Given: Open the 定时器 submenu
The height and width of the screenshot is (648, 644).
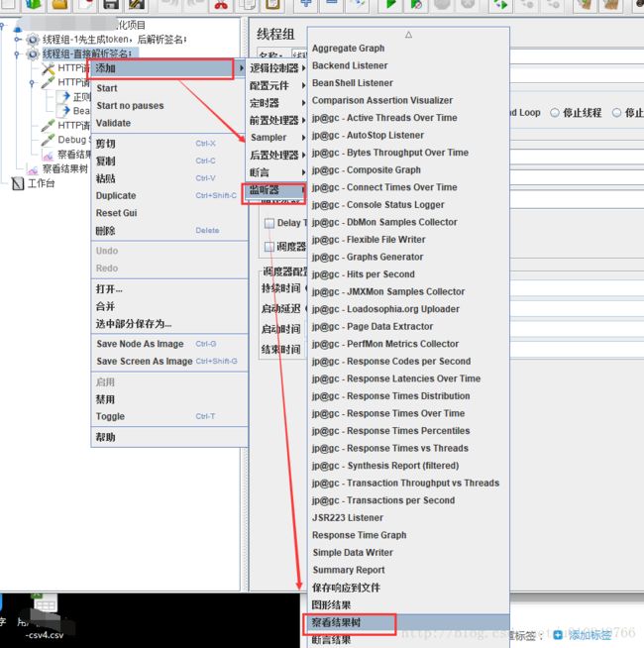Looking at the screenshot, I should (277, 103).
